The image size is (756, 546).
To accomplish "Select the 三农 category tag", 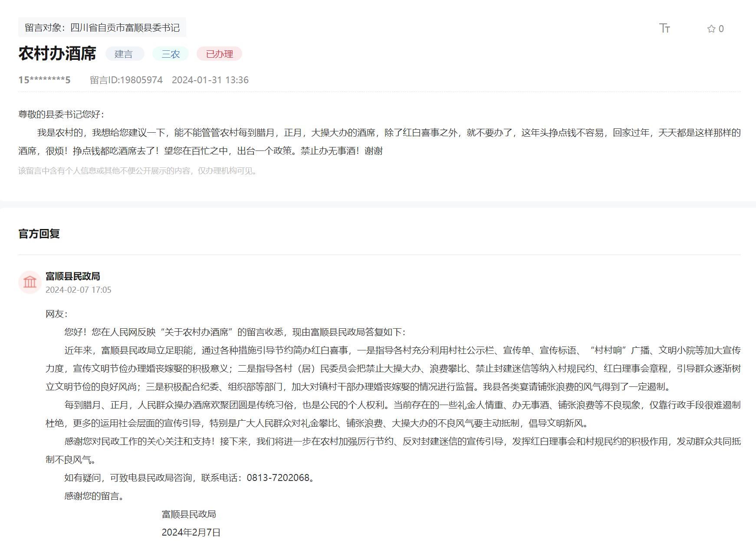I will 171,54.
